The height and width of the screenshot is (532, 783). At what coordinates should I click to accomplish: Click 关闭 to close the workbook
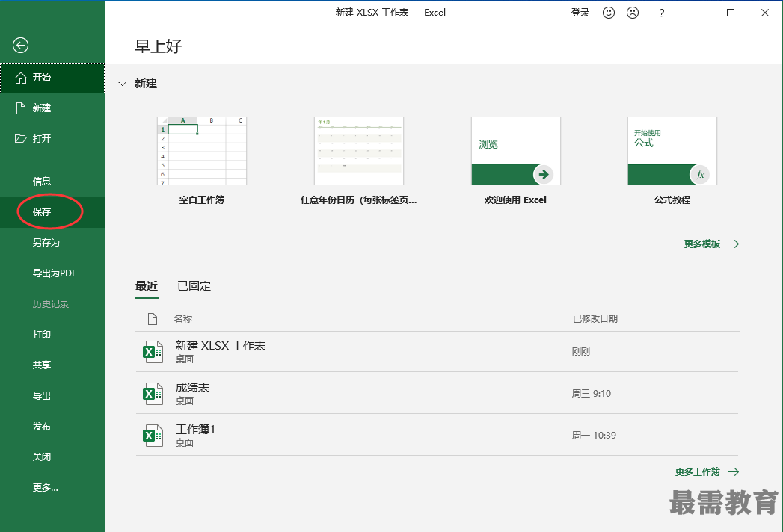click(x=52, y=457)
